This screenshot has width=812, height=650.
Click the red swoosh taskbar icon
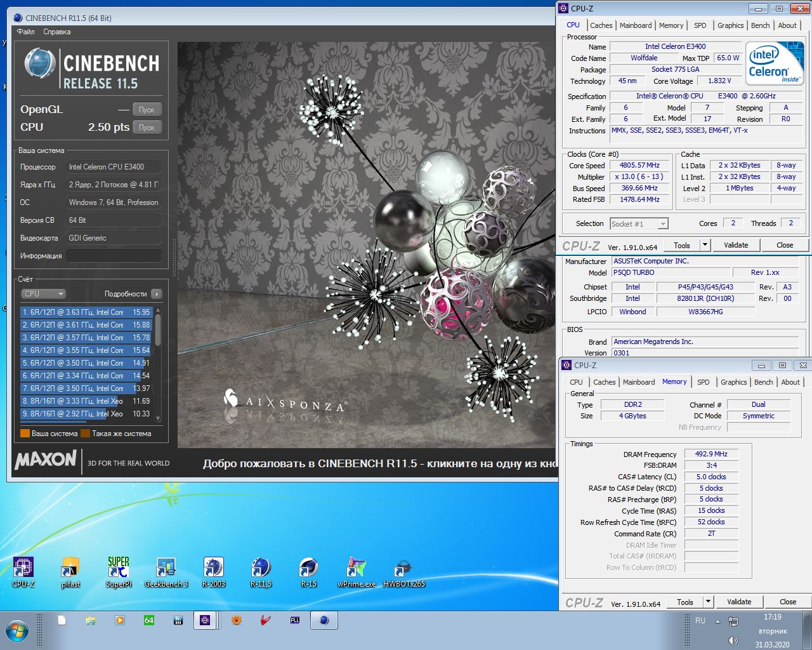coord(266,620)
